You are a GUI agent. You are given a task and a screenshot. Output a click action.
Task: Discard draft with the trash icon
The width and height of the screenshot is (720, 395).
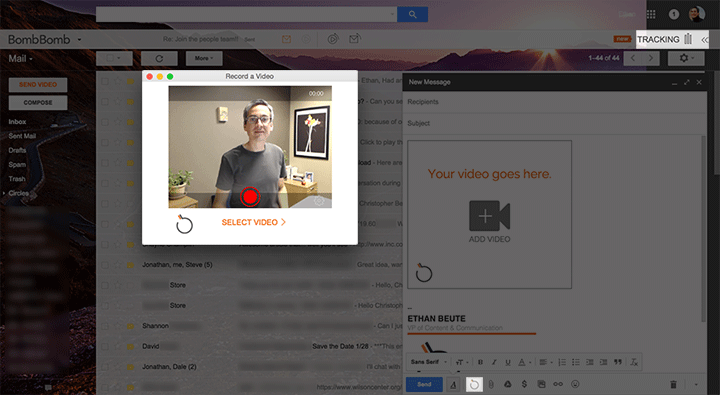(673, 384)
